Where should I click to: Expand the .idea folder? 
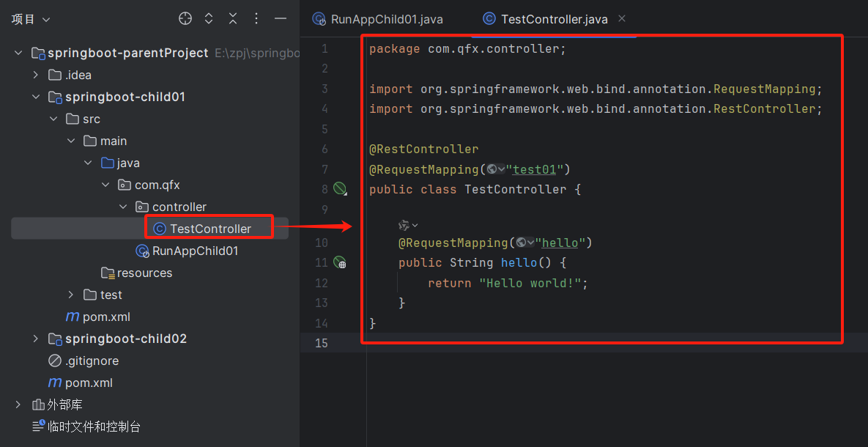pos(35,75)
